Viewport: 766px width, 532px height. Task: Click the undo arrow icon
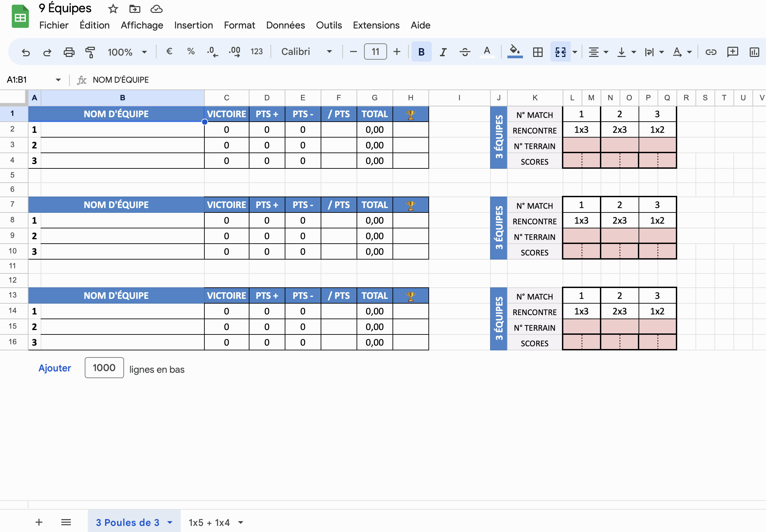(26, 52)
